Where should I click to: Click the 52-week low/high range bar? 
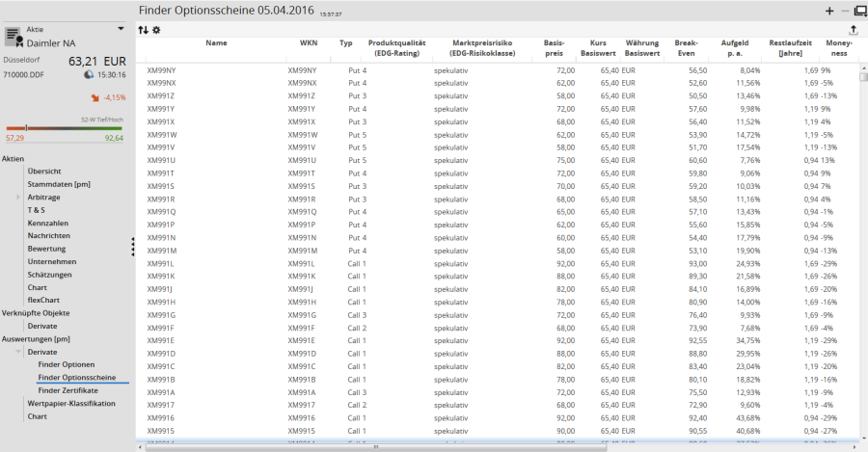[x=65, y=127]
